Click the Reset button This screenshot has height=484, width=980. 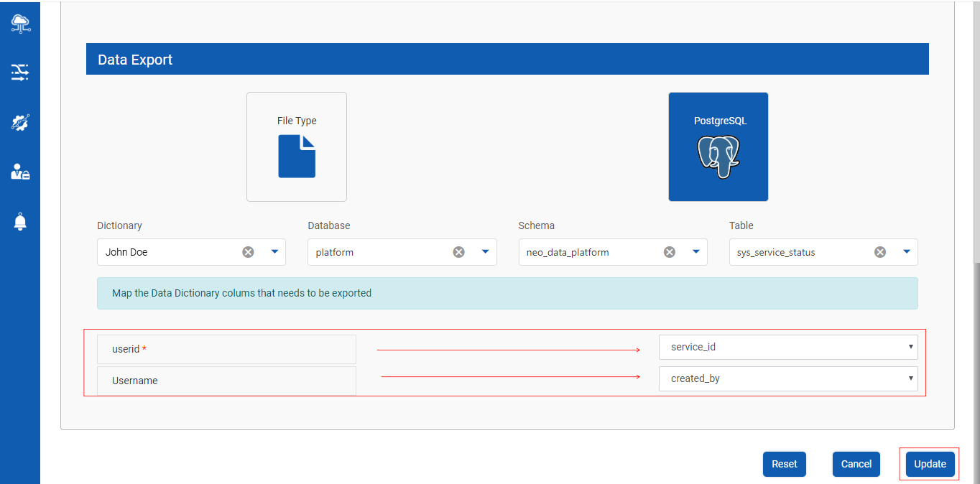click(x=785, y=464)
